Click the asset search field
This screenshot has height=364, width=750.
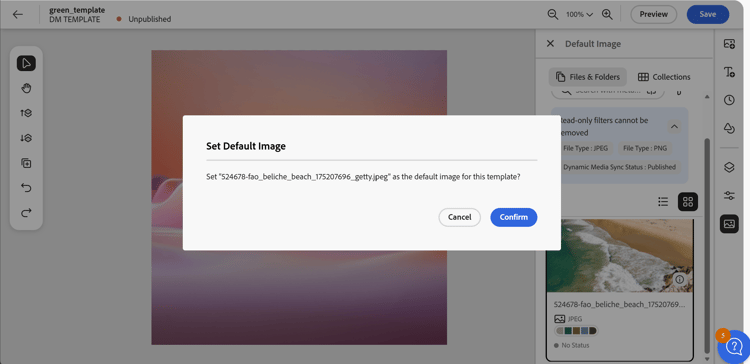(x=607, y=92)
